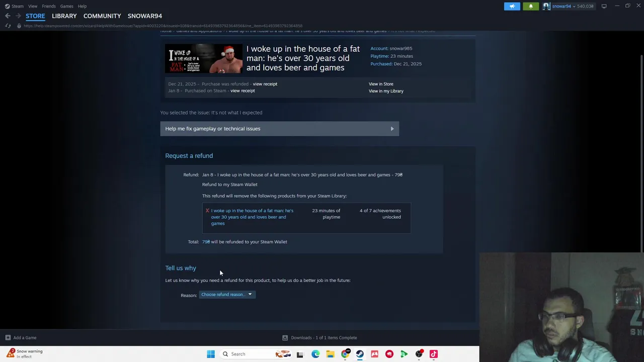The width and height of the screenshot is (644, 362).
Task: Open the Steam menu
Action: click(14, 6)
